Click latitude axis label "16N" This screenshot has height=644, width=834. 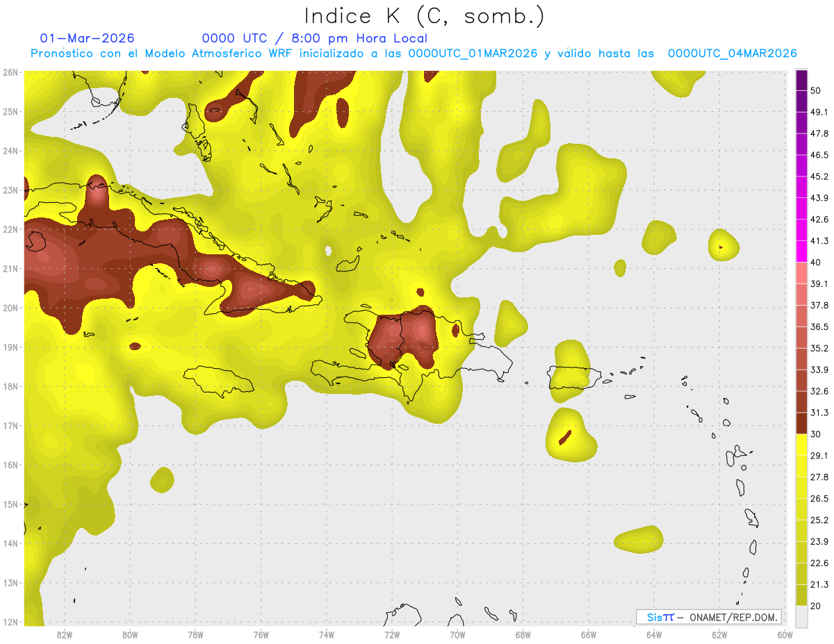coord(10,465)
